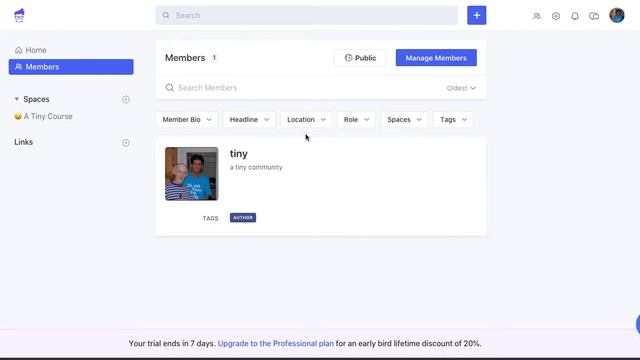The height and width of the screenshot is (360, 640).
Task: Change the Oldest sort order
Action: click(461, 88)
